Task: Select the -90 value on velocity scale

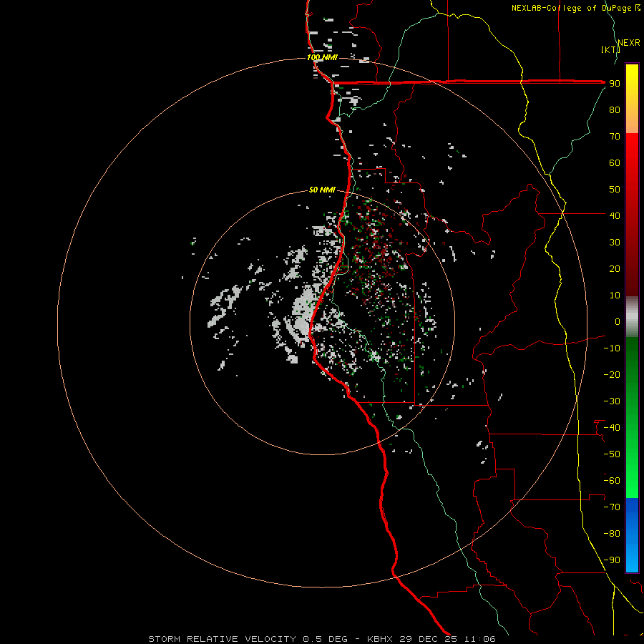Action: (x=612, y=560)
